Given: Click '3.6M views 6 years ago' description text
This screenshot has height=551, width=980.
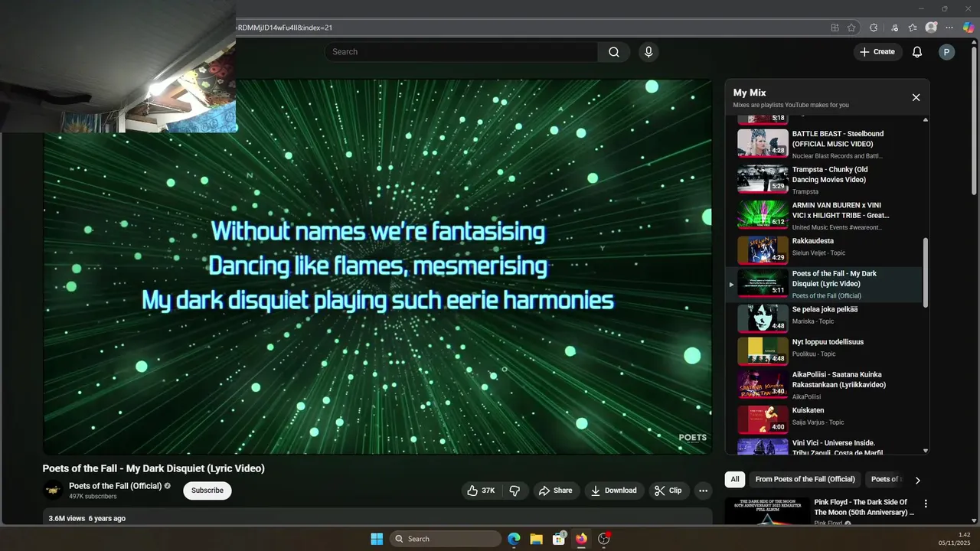Looking at the screenshot, I should [x=87, y=518].
